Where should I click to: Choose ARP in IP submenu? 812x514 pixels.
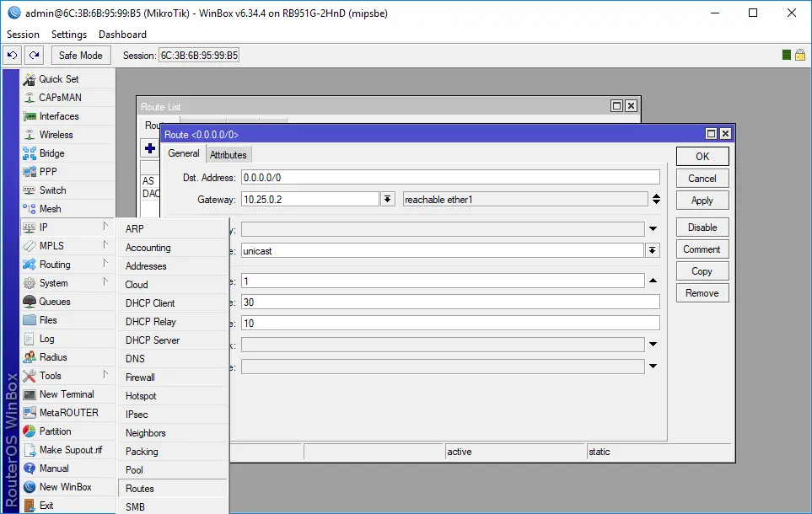coord(173,229)
